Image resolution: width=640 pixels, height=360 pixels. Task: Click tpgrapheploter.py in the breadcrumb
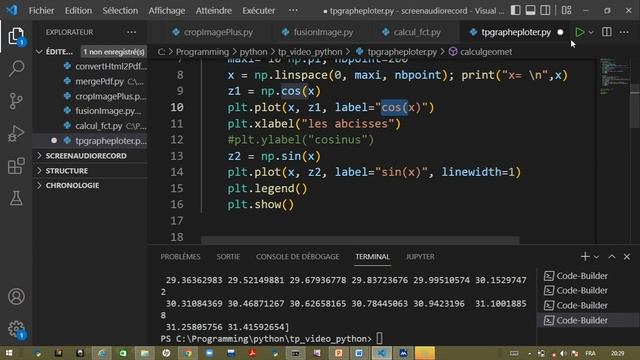click(x=402, y=52)
